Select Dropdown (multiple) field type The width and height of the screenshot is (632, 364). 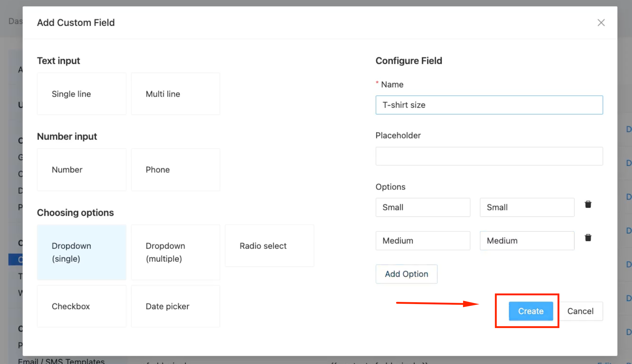point(175,252)
